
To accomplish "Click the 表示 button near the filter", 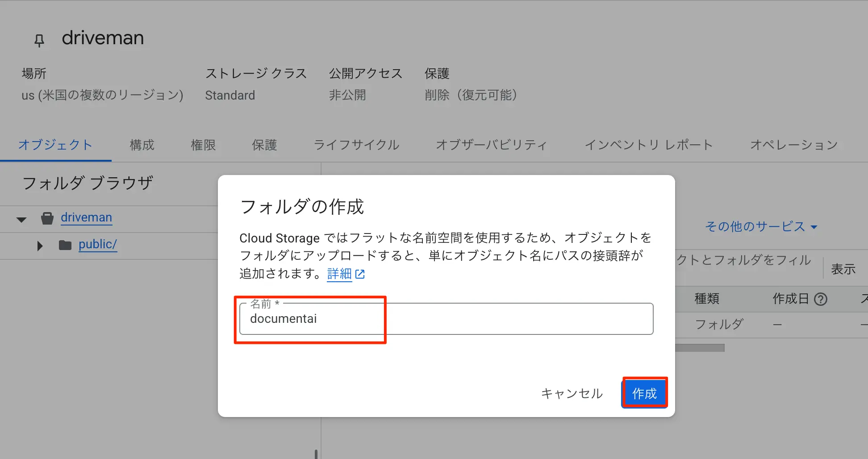I will (843, 269).
